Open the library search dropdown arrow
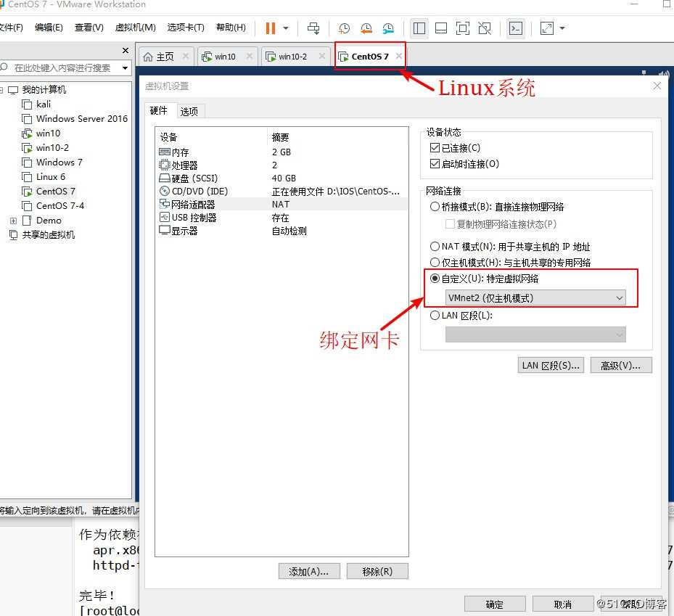 [x=125, y=68]
